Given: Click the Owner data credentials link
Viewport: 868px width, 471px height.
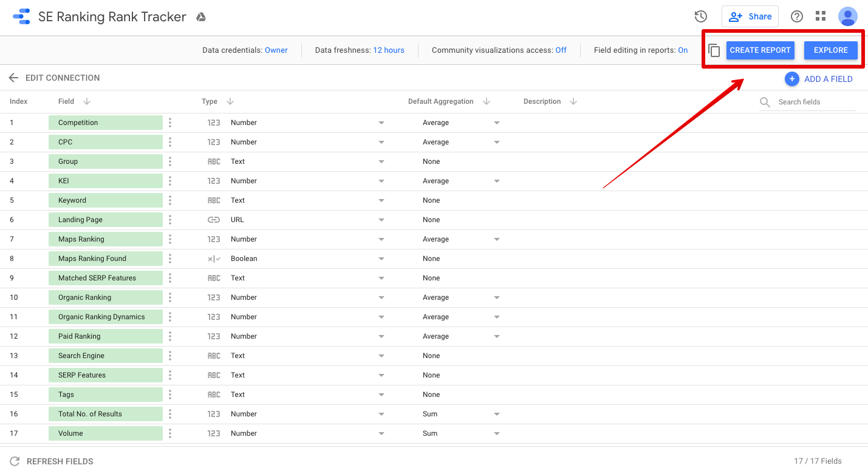Looking at the screenshot, I should 276,50.
